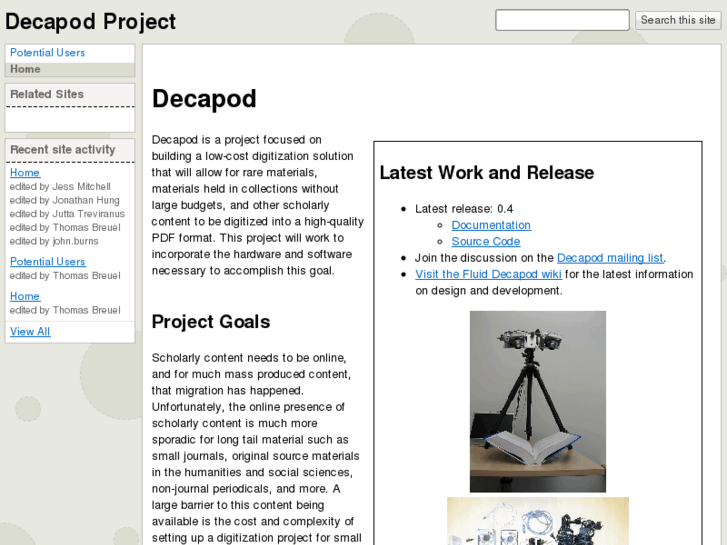Open the Decapod Project site title
This screenshot has height=545, width=727.
[90, 21]
